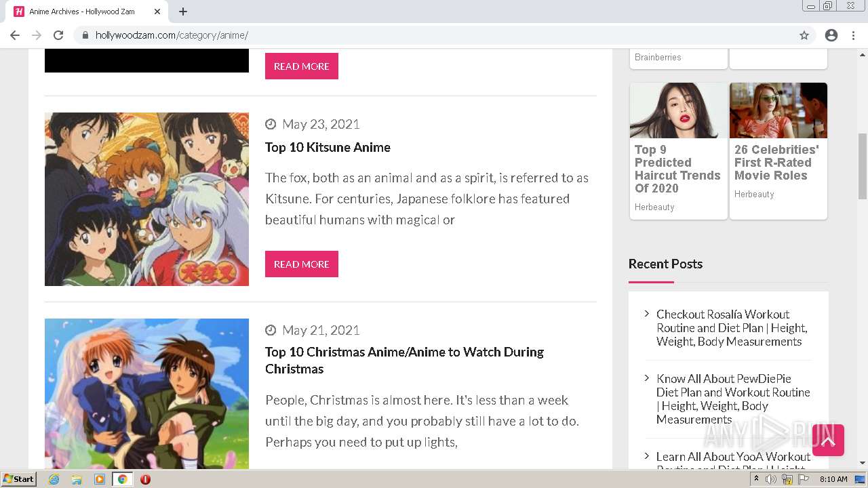Open Top 10 Kitsune Anime article title
Screen dimensions: 868x488
328,147
